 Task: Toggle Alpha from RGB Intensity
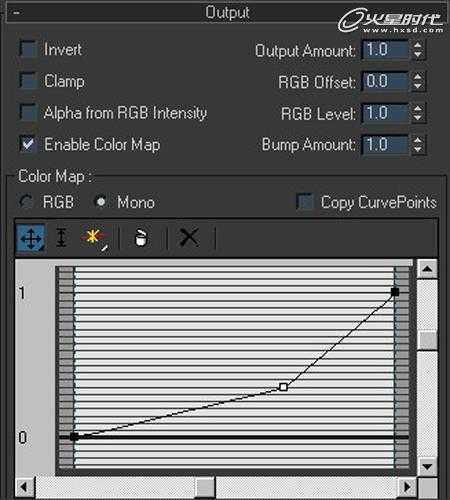click(x=28, y=113)
